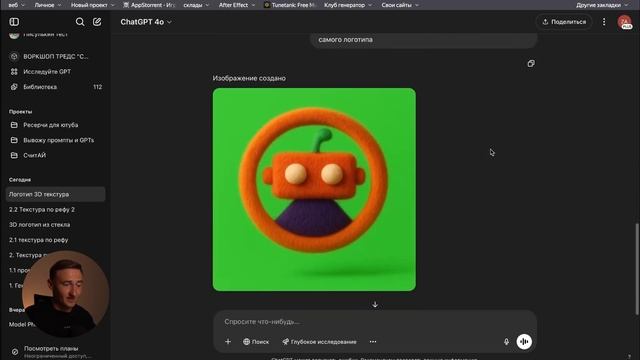This screenshot has height=360, width=640.
Task: Open Другие закладки bookmarks dropdown
Action: pos(602,5)
